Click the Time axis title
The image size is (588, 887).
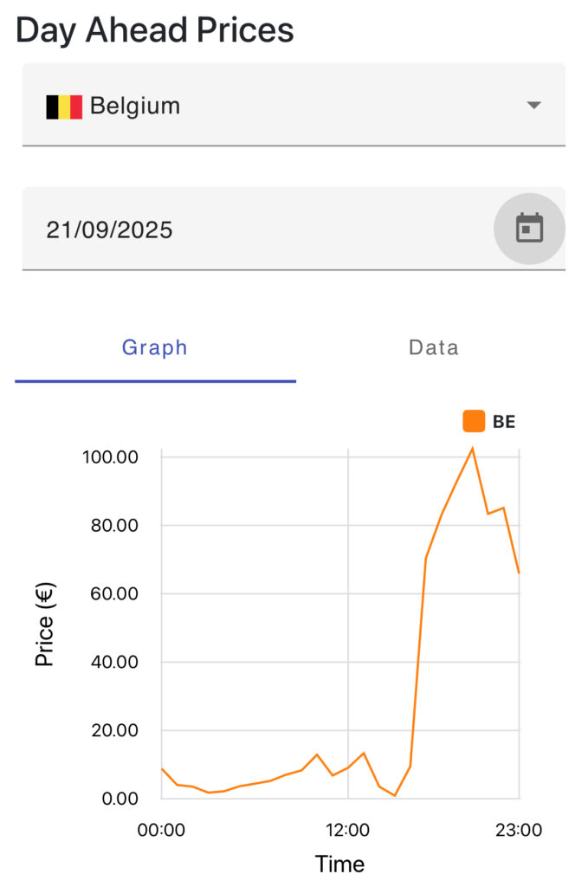[x=339, y=864]
